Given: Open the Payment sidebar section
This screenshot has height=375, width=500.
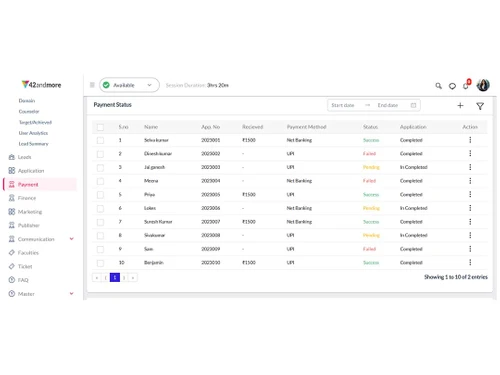Looking at the screenshot, I should coord(40,184).
